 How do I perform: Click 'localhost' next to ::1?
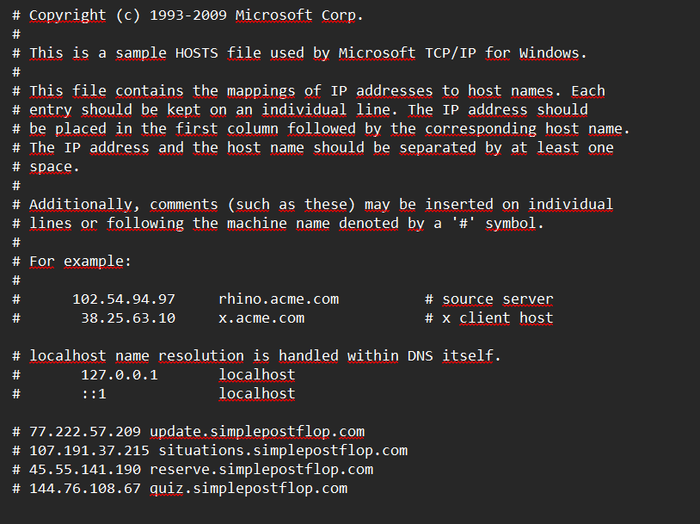tap(257, 394)
